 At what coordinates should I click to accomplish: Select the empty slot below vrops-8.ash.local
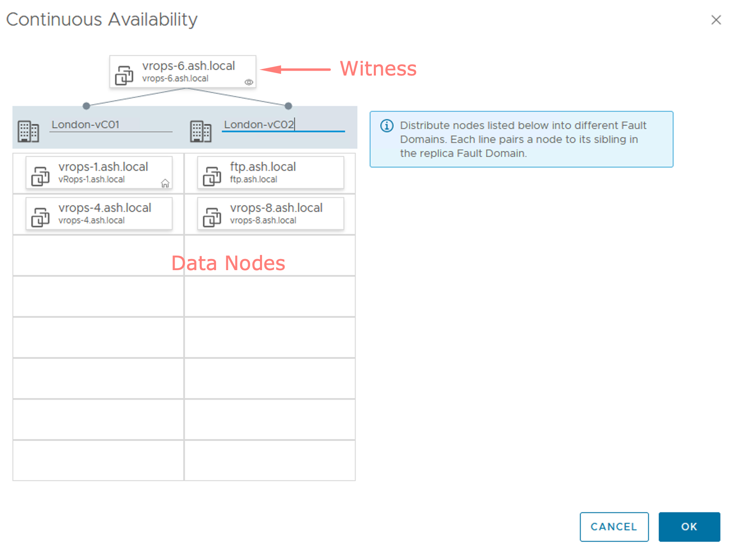coord(269,255)
